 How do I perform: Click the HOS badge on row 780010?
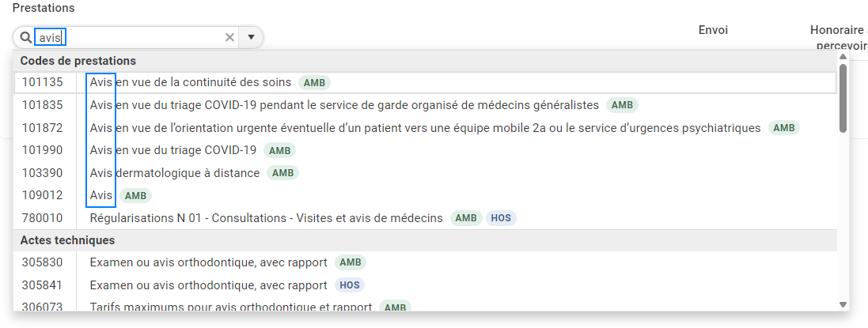(501, 218)
